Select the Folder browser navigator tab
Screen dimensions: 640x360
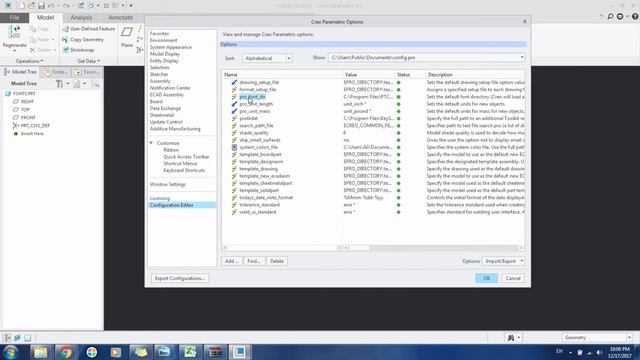click(56, 72)
